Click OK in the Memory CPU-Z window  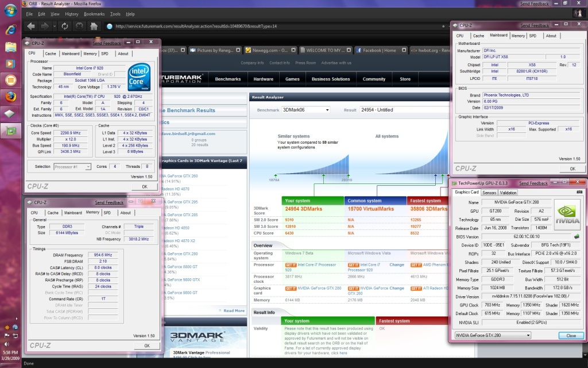tap(147, 346)
